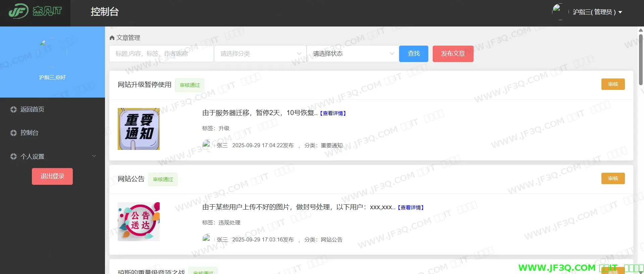
Task: Open the 请选择分类 category dropdown
Action: [x=260, y=54]
